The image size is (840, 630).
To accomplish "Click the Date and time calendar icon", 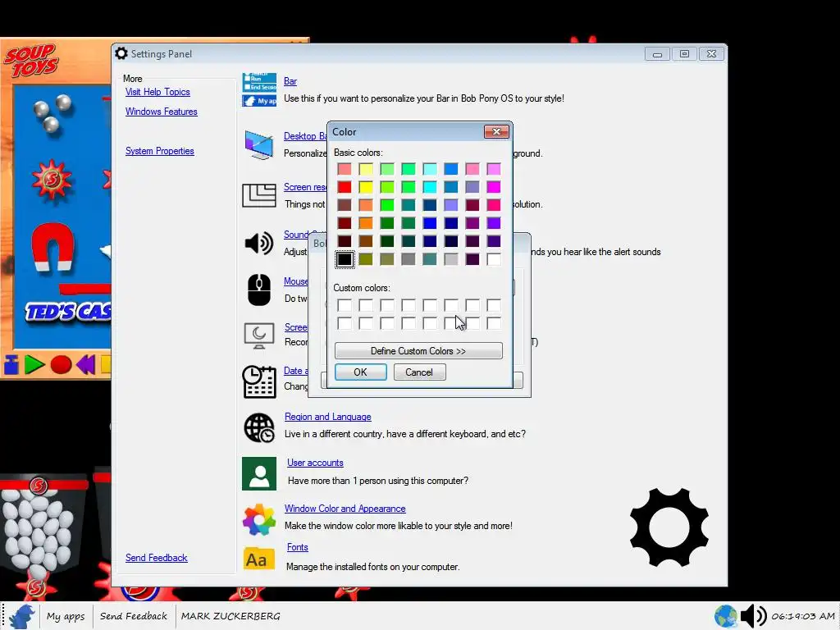I will [259, 382].
